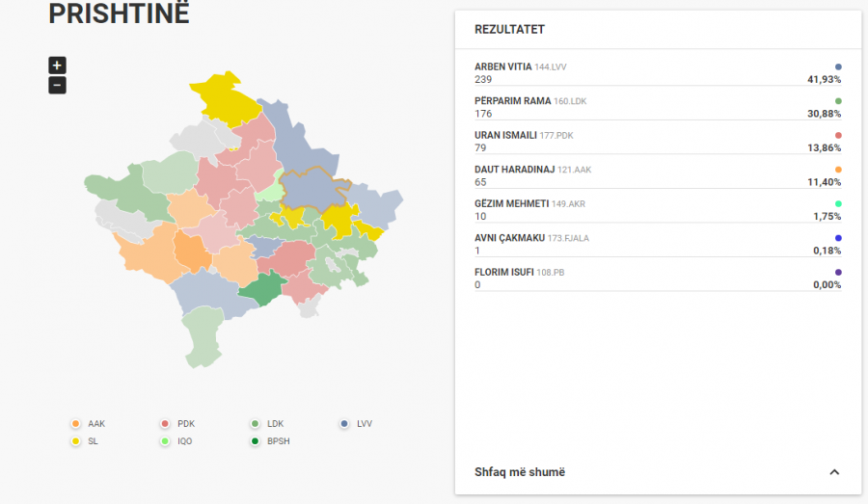The width and height of the screenshot is (868, 504).
Task: Click the SL legend label
Action: tap(93, 441)
